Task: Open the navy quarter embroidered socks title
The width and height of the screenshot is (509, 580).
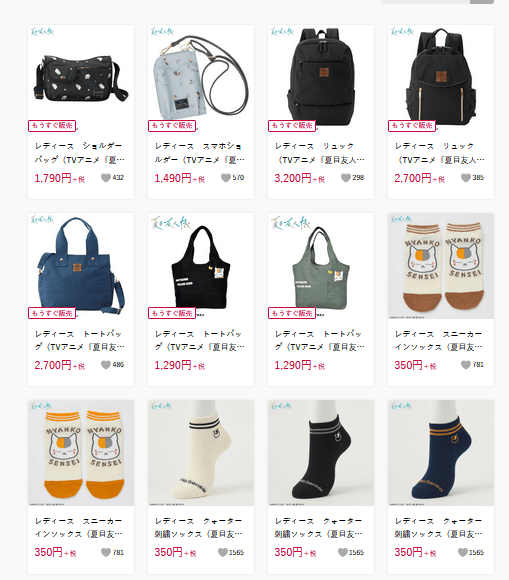Action: (439, 527)
